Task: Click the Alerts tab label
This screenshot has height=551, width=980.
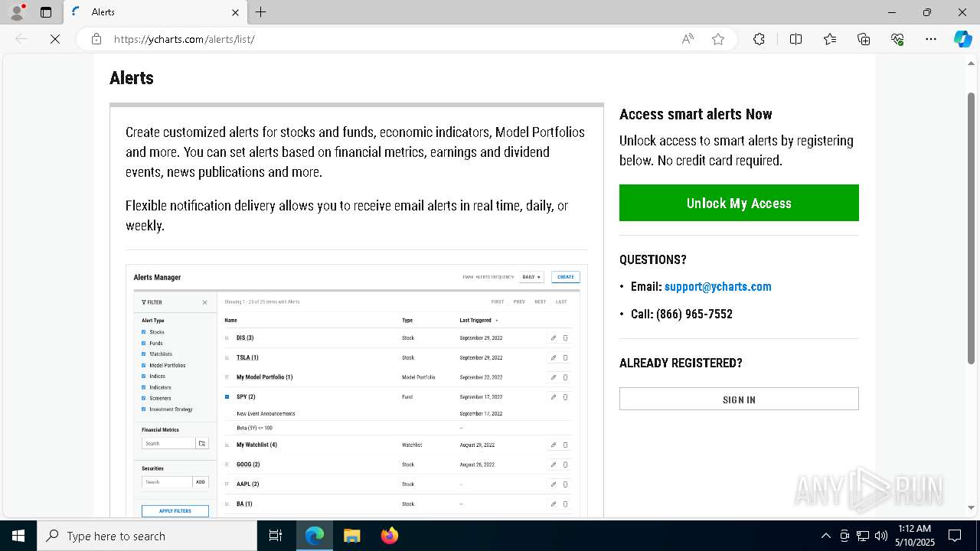Action: pos(103,12)
